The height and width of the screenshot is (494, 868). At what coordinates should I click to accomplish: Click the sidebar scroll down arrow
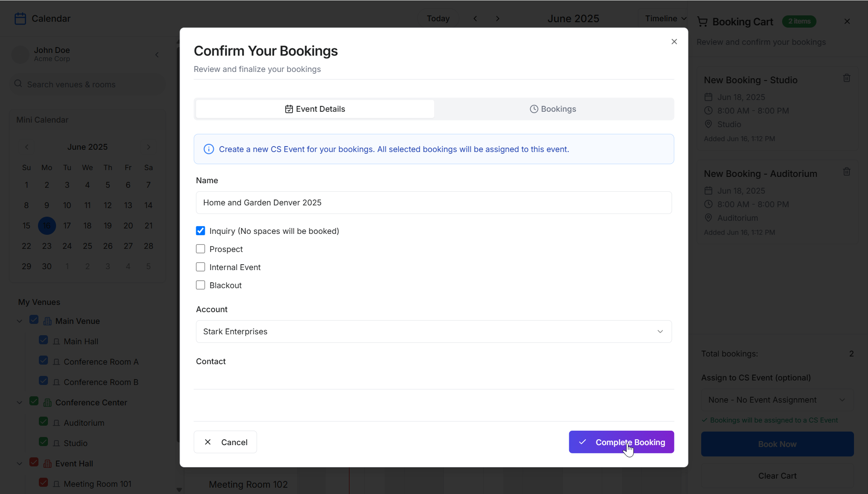click(179, 489)
